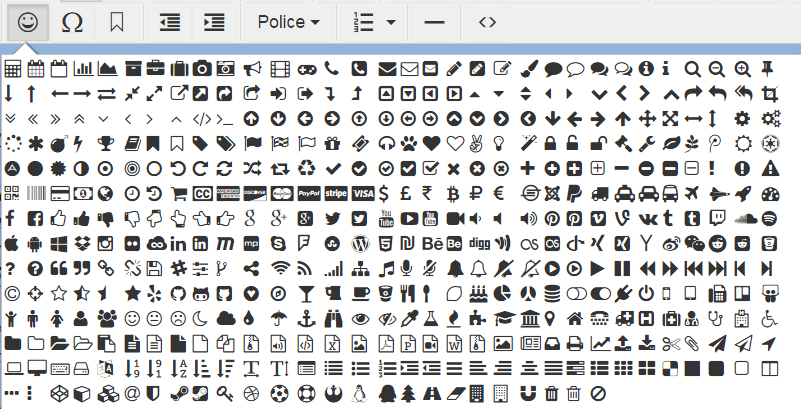This screenshot has height=409, width=801.
Task: Insert the shopping cart icon
Action: [x=178, y=194]
